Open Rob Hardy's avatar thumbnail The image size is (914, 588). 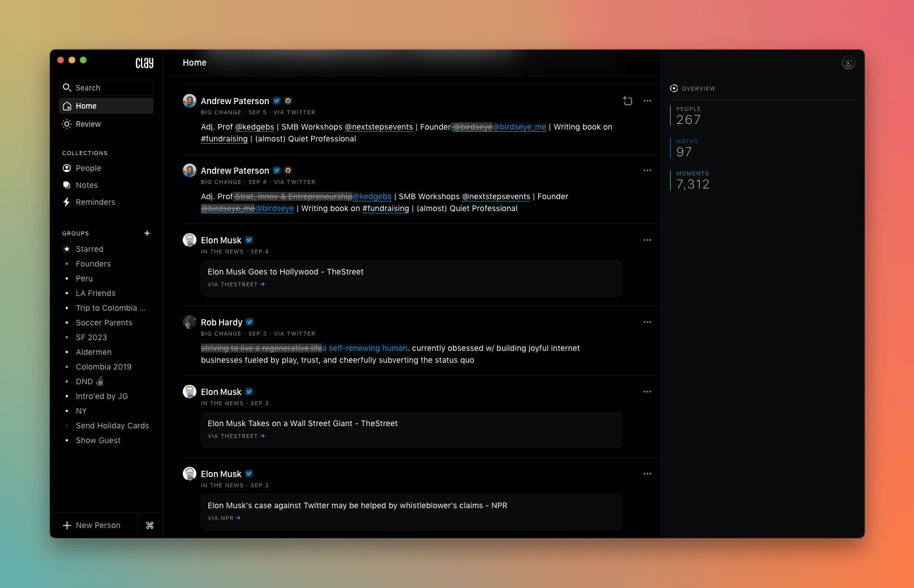pos(190,322)
